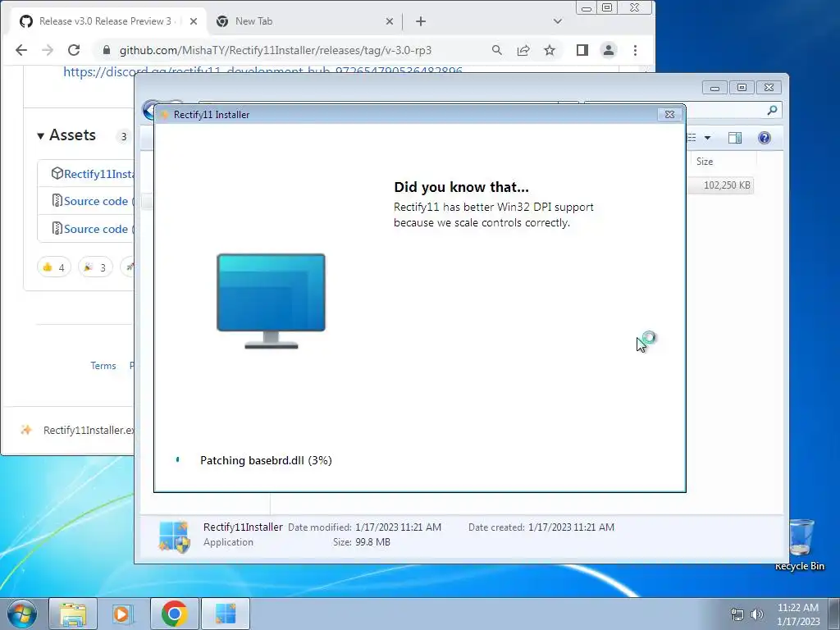840x630 pixels.
Task: Toggle Chrome side panel icon
Action: (x=582, y=50)
